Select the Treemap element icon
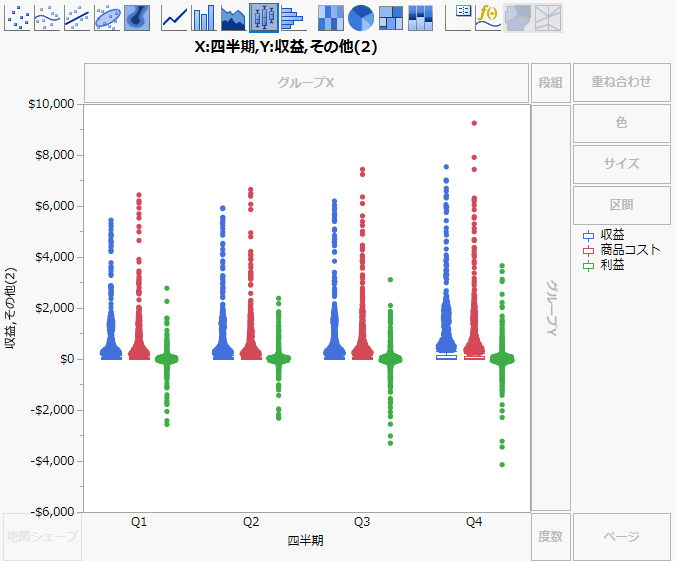The width and height of the screenshot is (676, 561). 391,17
